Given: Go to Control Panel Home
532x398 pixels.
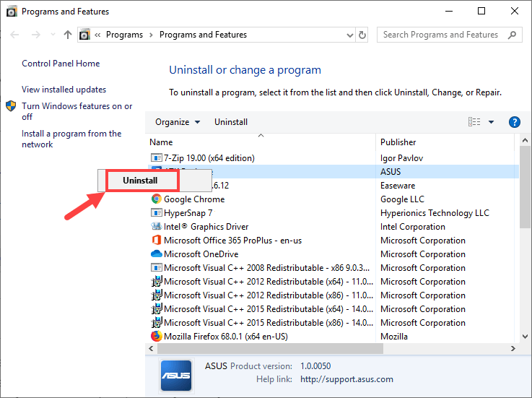Looking at the screenshot, I should 61,64.
